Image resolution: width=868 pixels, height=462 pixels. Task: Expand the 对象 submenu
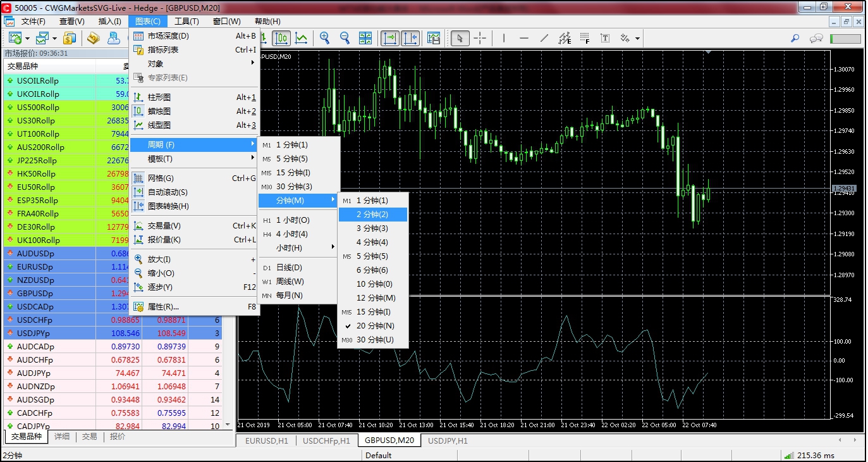click(x=194, y=64)
